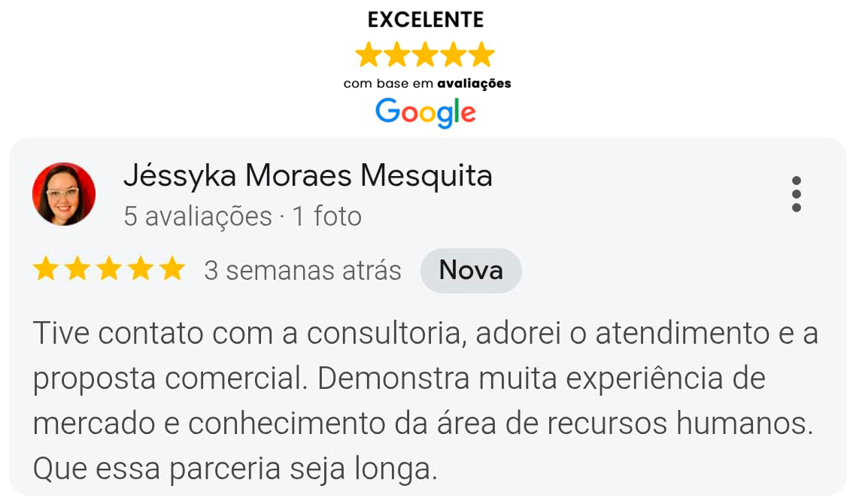
Task: Click the "com base em avaliações" text
Action: coord(427,83)
